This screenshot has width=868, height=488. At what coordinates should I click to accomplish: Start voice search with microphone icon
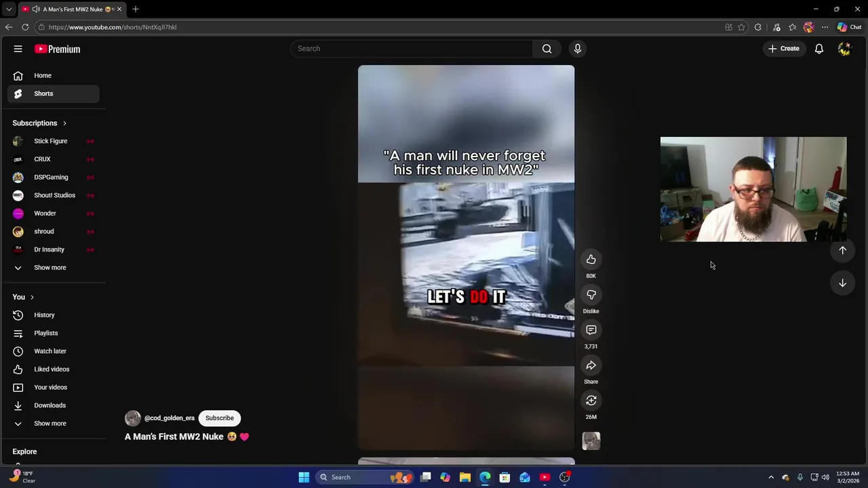click(x=578, y=49)
